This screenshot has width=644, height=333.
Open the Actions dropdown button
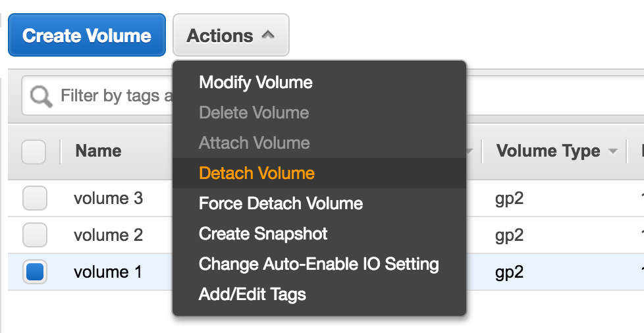click(x=231, y=36)
